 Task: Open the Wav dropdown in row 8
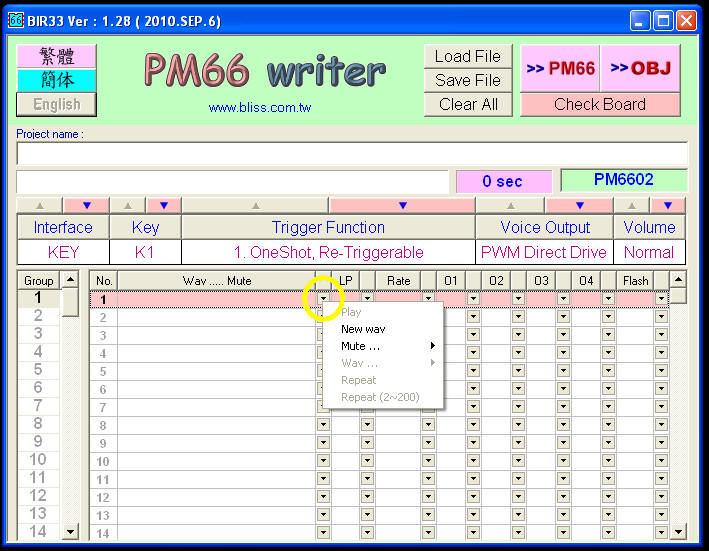[323, 425]
